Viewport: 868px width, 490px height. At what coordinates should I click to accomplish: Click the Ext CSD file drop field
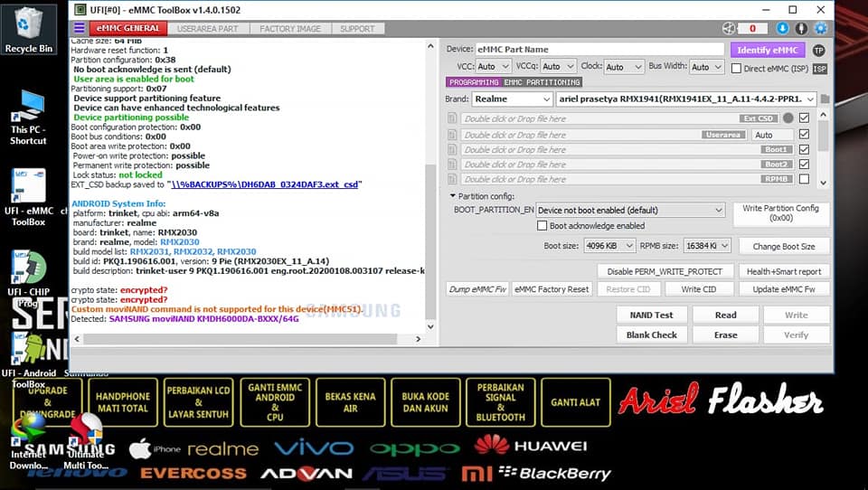[x=620, y=118]
